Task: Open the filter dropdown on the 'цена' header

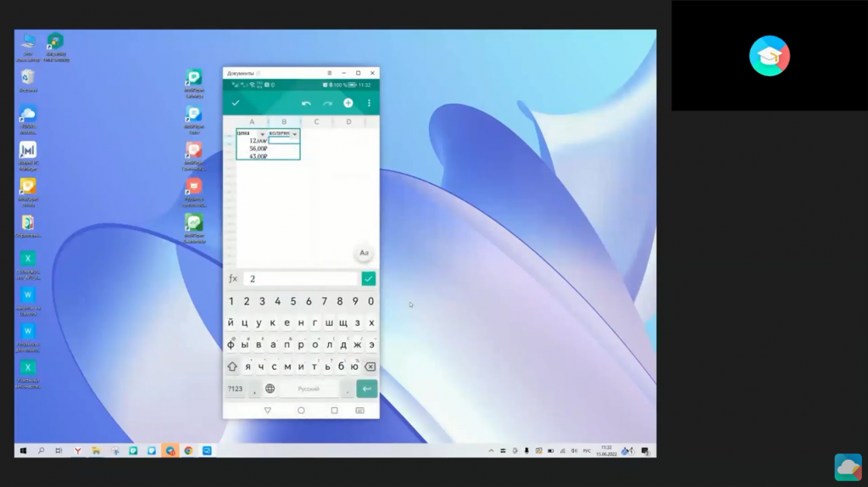Action: pos(263,134)
